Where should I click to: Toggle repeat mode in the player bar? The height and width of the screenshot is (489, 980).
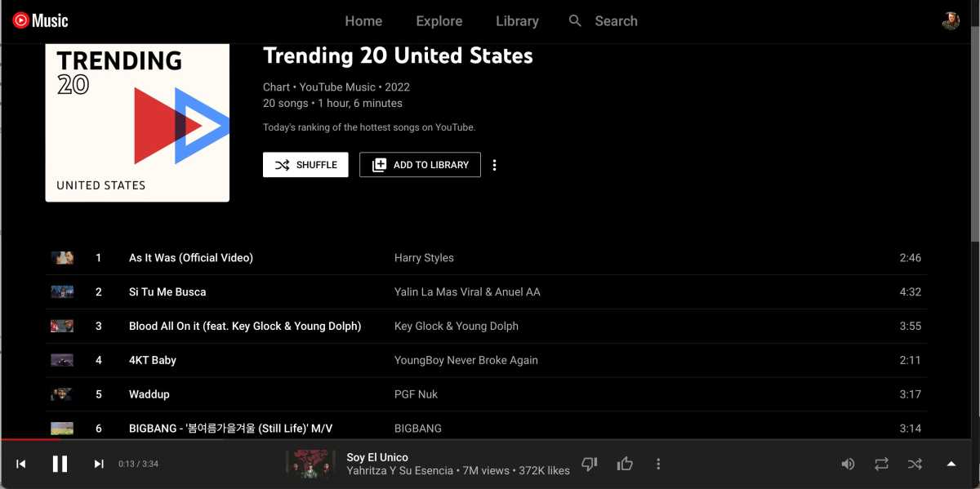click(x=881, y=464)
